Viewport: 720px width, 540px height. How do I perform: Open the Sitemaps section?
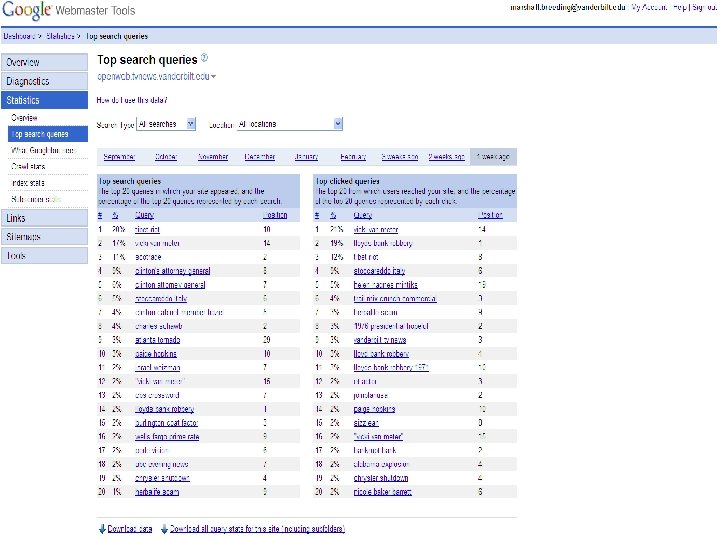(x=44, y=237)
